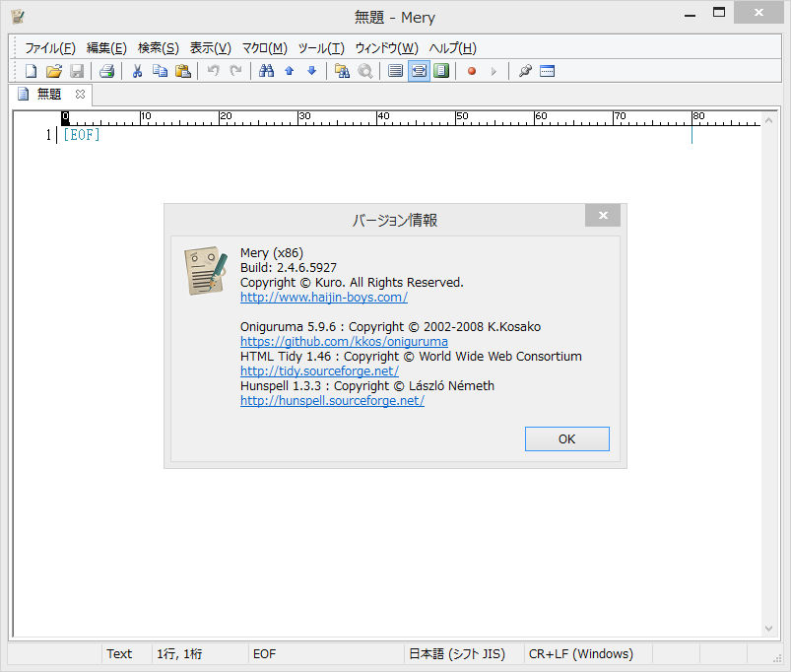Image resolution: width=791 pixels, height=672 pixels.
Task: Print the document
Action: coord(106,70)
